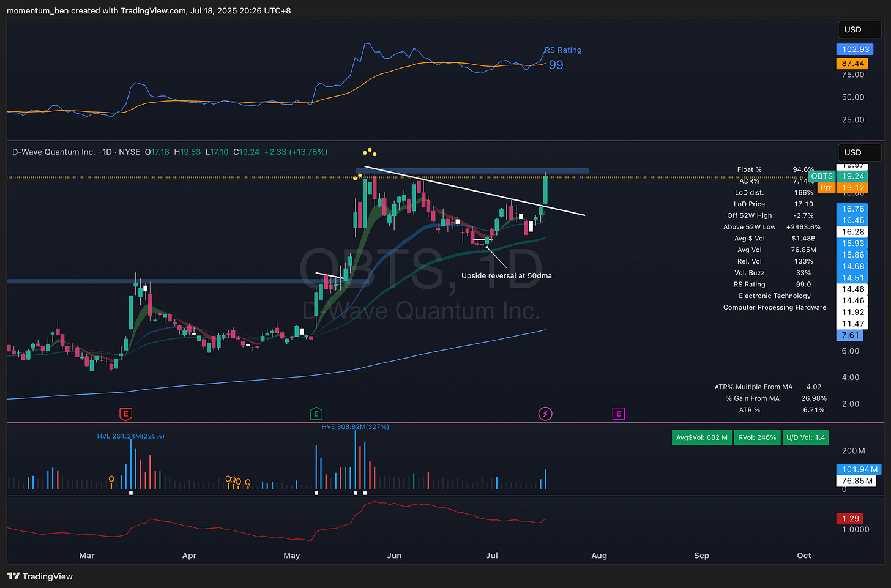Click the 14.68 price scale label
The image size is (891, 588).
(853, 266)
